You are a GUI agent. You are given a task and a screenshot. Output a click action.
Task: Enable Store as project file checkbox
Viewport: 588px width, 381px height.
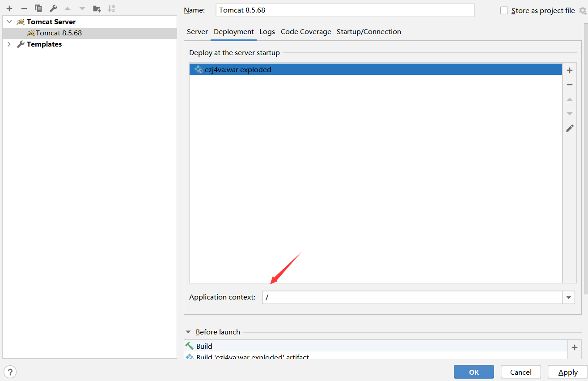pyautogui.click(x=504, y=10)
